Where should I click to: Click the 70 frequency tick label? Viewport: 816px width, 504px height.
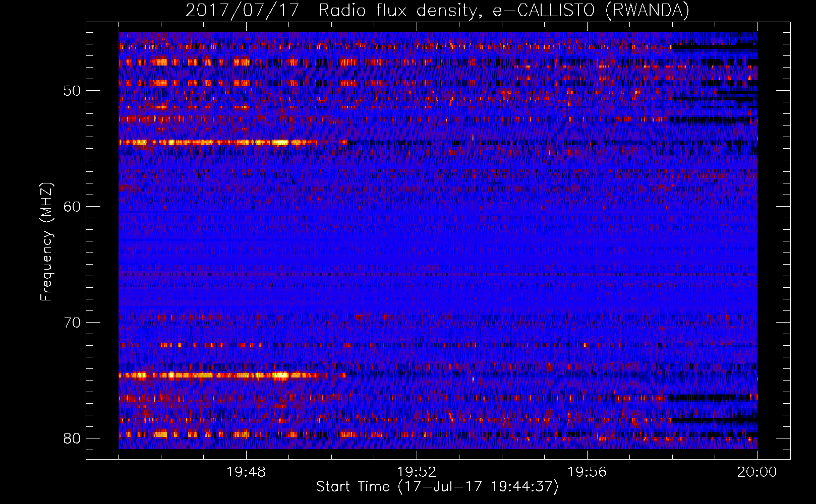[x=73, y=323]
